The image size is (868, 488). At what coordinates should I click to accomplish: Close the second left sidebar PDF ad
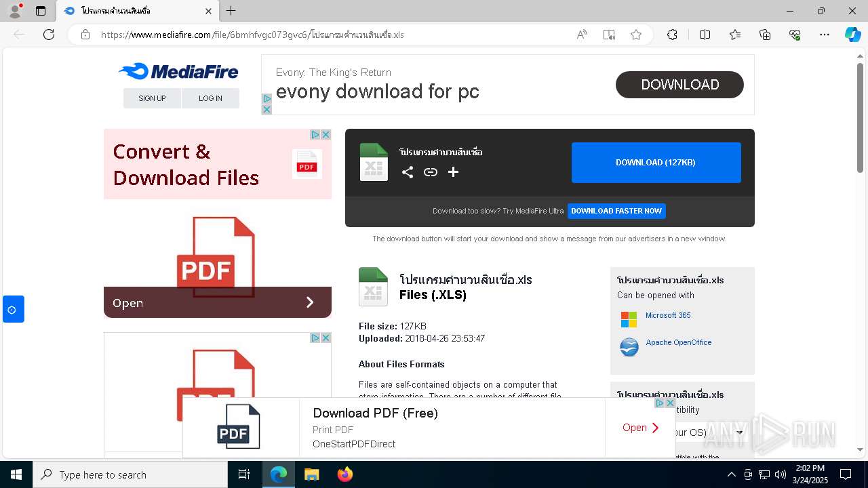[325, 338]
